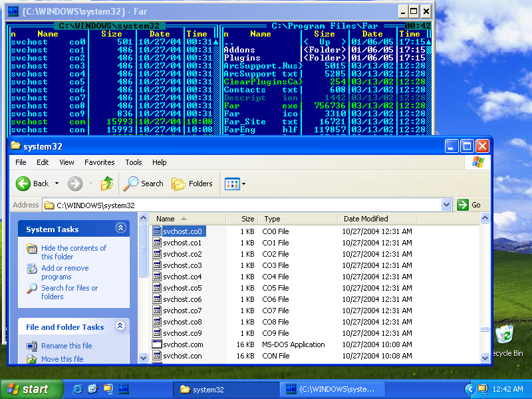Open the Tools menu
Image resolution: width=532 pixels, height=399 pixels.
tap(134, 162)
